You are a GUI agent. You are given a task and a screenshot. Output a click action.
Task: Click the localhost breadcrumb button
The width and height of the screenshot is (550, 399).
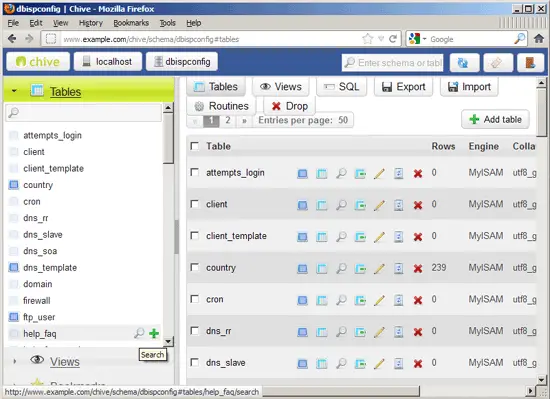(x=108, y=62)
